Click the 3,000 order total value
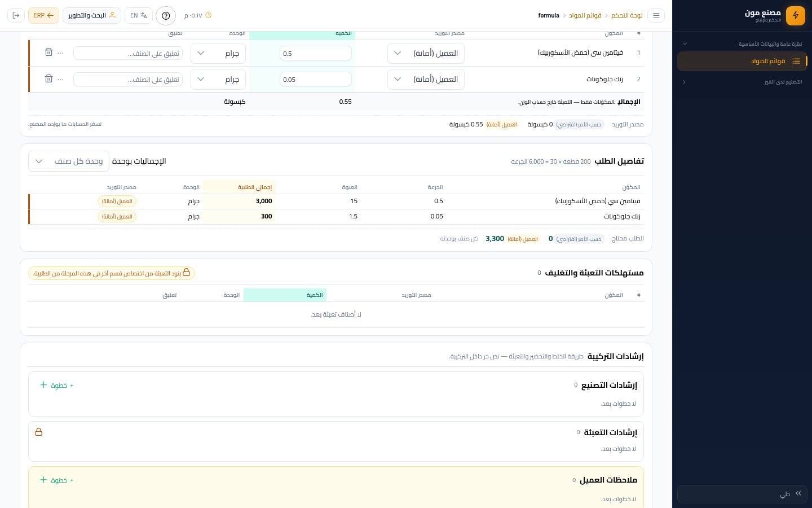Viewport: 812px width, 508px height. coord(264,201)
